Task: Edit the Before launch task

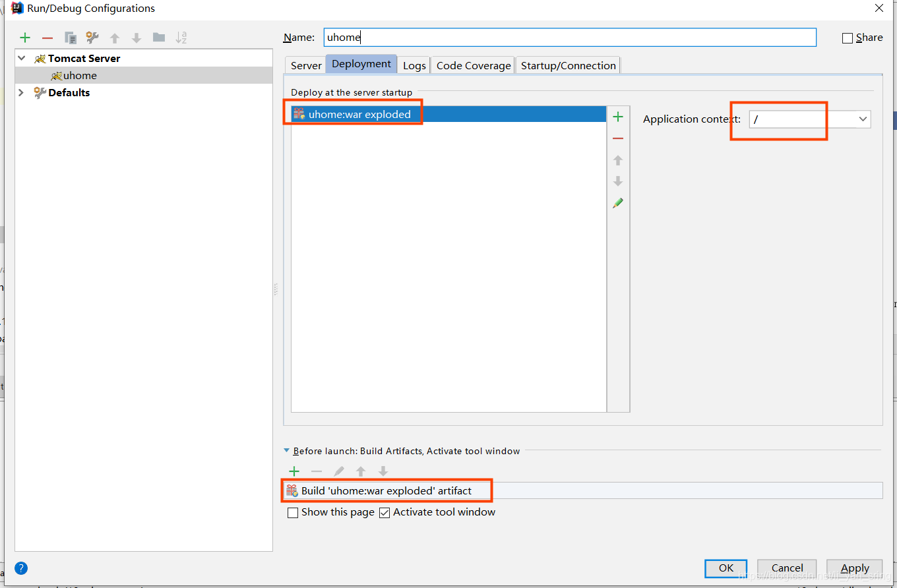Action: click(339, 471)
